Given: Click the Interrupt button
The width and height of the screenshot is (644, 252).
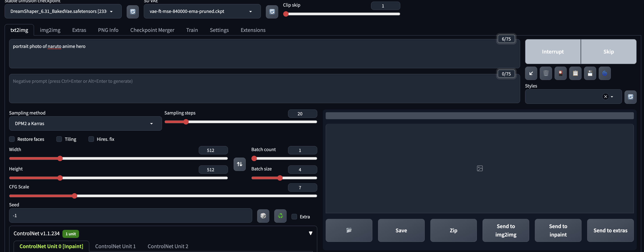Looking at the screenshot, I should (553, 51).
